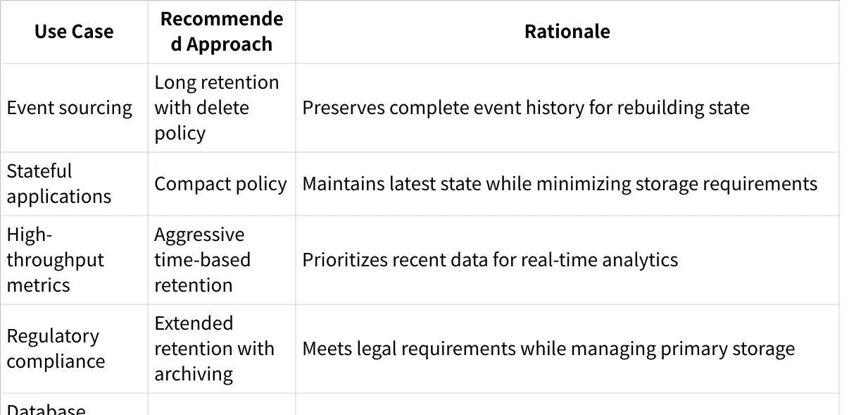Select the Compact policy cell
868x415 pixels.
pyautogui.click(x=220, y=184)
